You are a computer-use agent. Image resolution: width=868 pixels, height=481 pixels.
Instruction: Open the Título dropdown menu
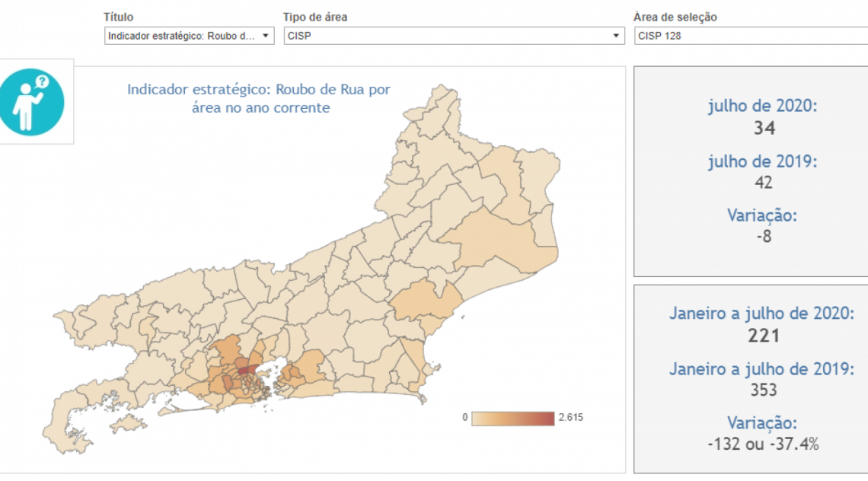coord(189,36)
